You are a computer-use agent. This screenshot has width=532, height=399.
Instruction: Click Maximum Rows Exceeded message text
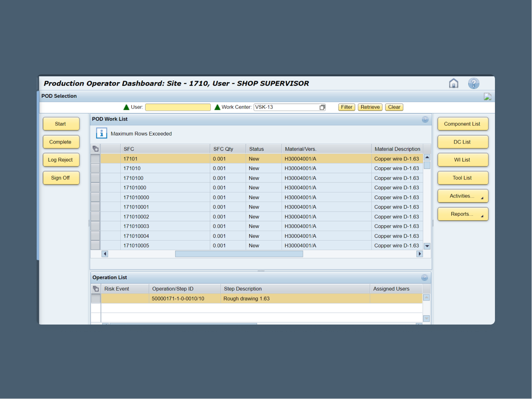tap(141, 134)
